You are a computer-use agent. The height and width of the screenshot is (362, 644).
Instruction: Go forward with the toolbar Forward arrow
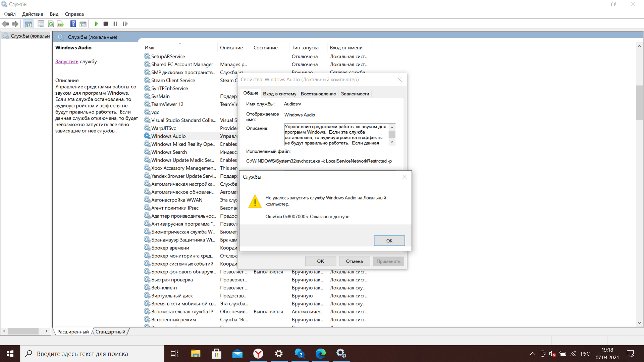(x=15, y=24)
